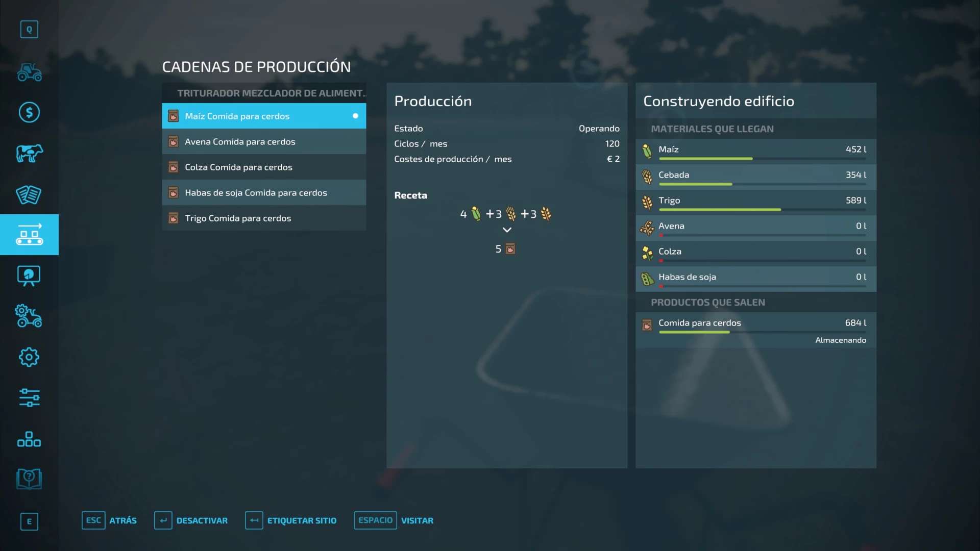The width and height of the screenshot is (980, 551).
Task: Open the vehicles tractor sidebar icon
Action: 29,72
